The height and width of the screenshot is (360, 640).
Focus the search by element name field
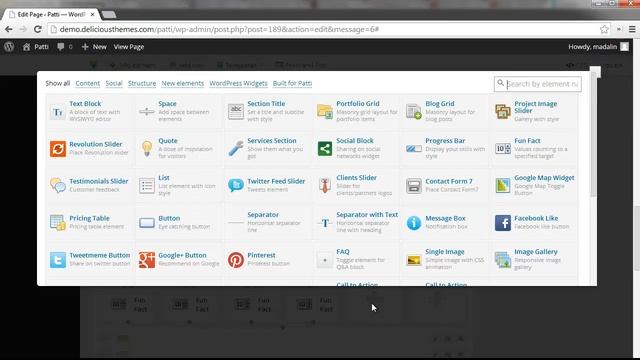point(538,84)
